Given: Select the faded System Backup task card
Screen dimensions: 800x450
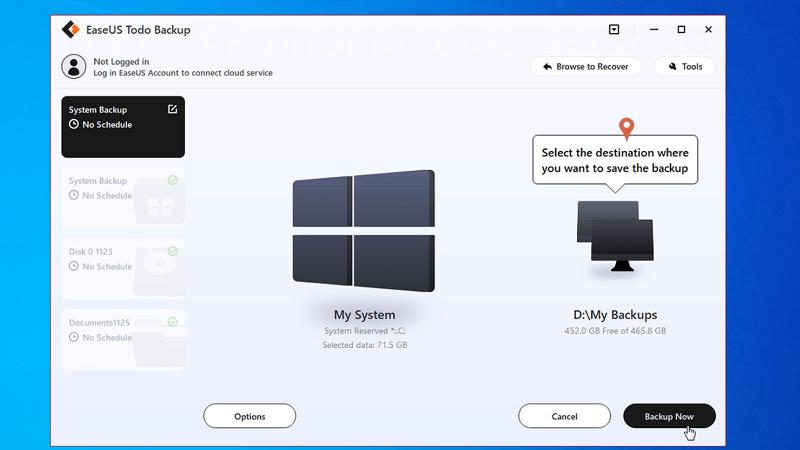Looking at the screenshot, I should pyautogui.click(x=123, y=197).
